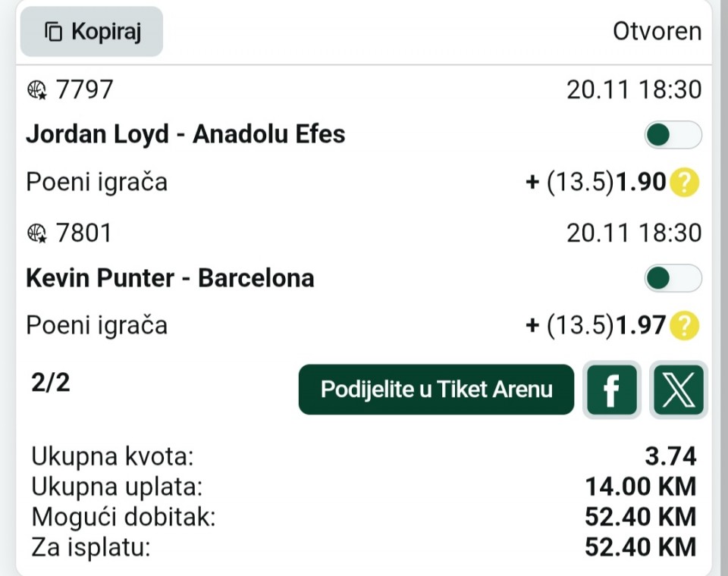Click basketball icon beside code 7797
This screenshot has height=576, width=728.
coord(37,90)
